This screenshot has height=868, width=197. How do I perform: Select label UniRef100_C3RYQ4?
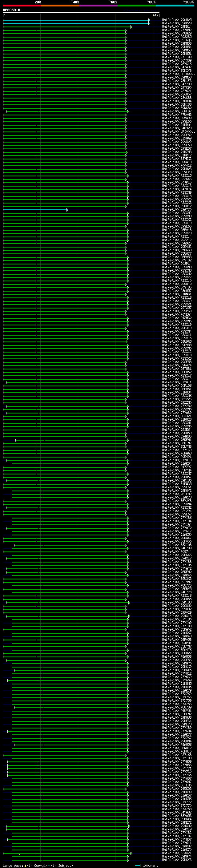pos(177,470)
